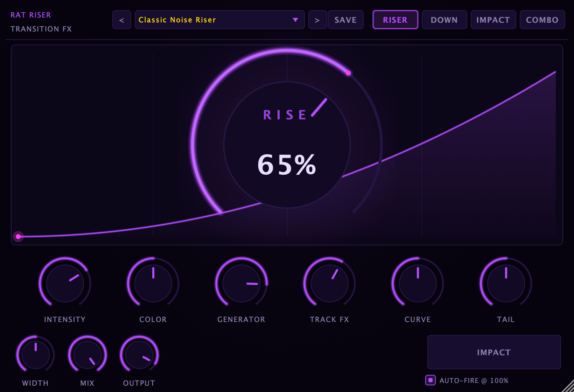Switch to the IMPACT mode tab
The height and width of the screenshot is (392, 574).
[x=493, y=20]
